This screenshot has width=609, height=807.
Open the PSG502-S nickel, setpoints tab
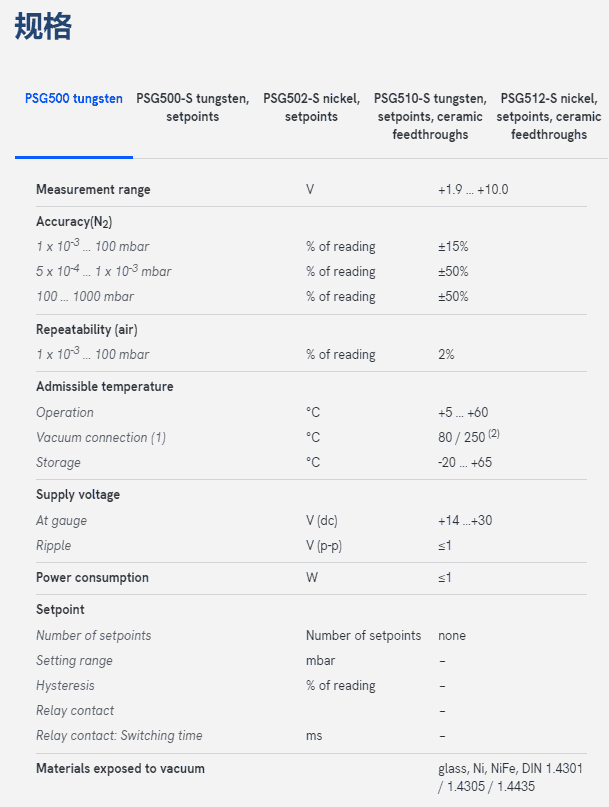pos(311,107)
